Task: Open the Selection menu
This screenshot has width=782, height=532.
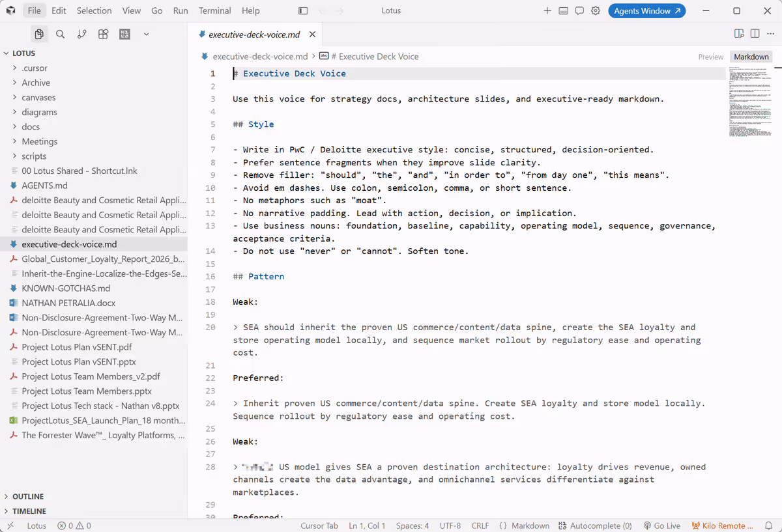Action: pyautogui.click(x=94, y=10)
